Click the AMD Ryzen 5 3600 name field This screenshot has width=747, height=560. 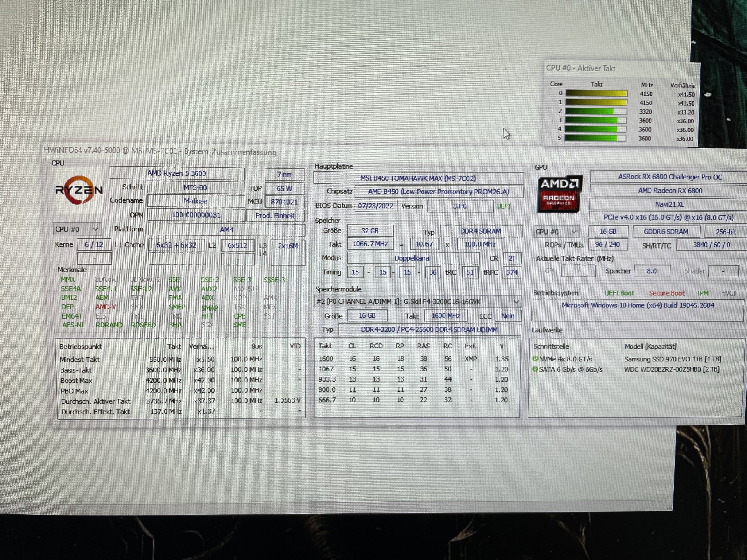click(x=177, y=173)
